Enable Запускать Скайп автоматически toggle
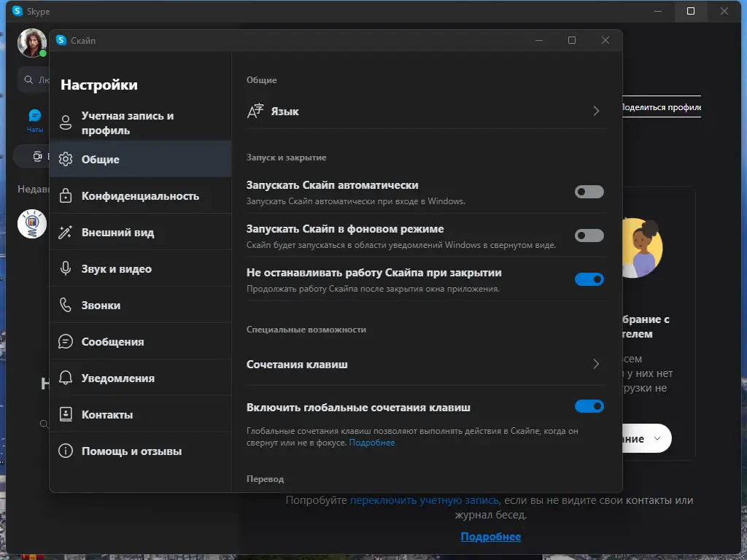Screen dimensions: 747x560 [589, 192]
